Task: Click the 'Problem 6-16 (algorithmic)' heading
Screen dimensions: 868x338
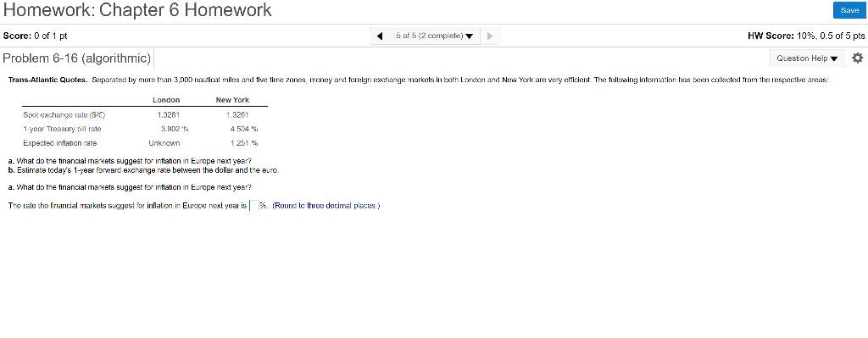Action: coord(77,58)
